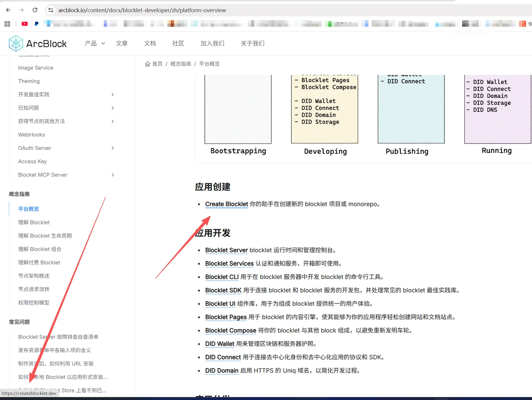
Task: Open the Blocklet SDK link
Action: tap(223, 290)
